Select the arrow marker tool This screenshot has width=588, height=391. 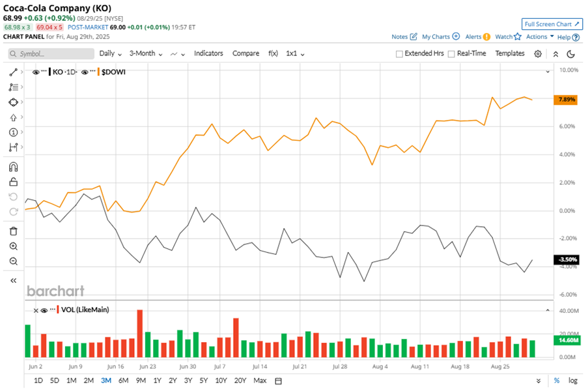(x=14, y=117)
